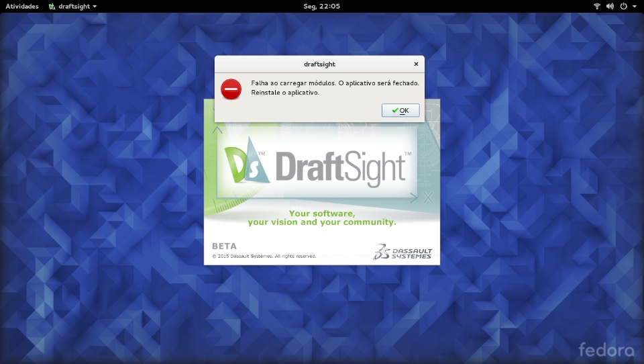Click the draftsight dialog title bar
Viewport: 644px width, 364px height.
coord(319,64)
